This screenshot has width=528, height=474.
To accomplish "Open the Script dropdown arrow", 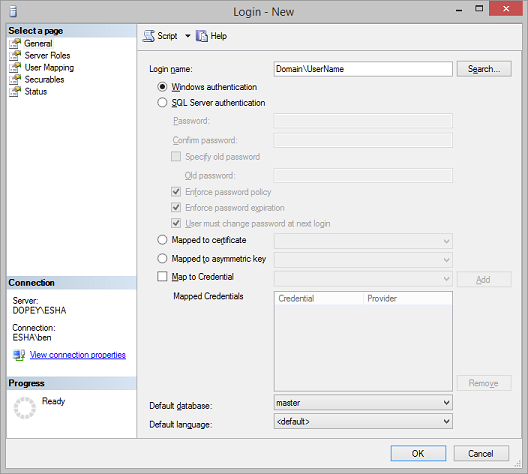I will point(188,36).
